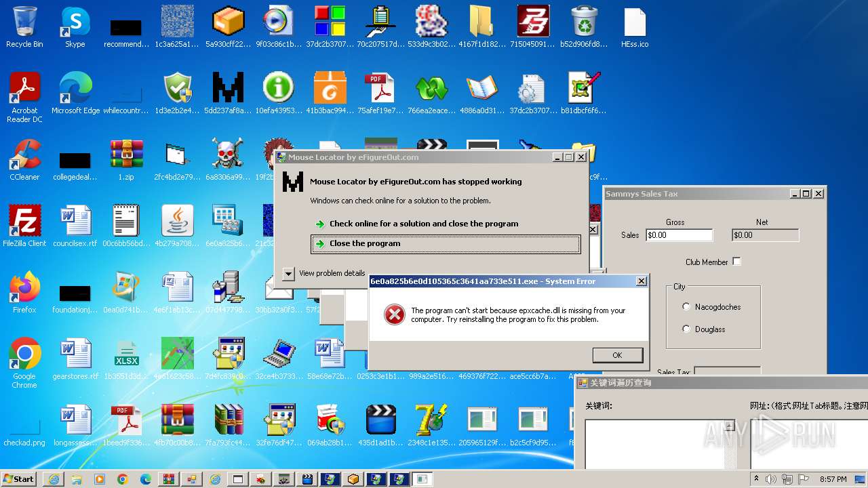Click the Net sales field
This screenshot has width=868, height=488.
click(765, 235)
